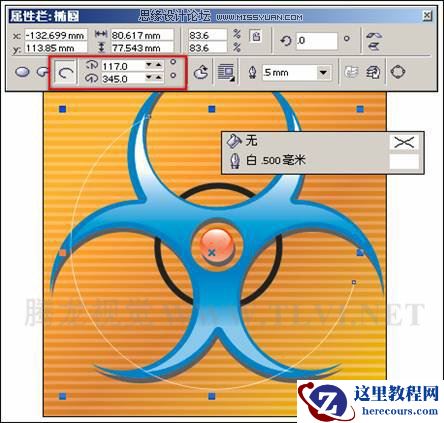Image resolution: width=444 pixels, height=423 pixels.
Task: Toggle the lock ratio (nonproportional scaling) button
Action: (256, 36)
